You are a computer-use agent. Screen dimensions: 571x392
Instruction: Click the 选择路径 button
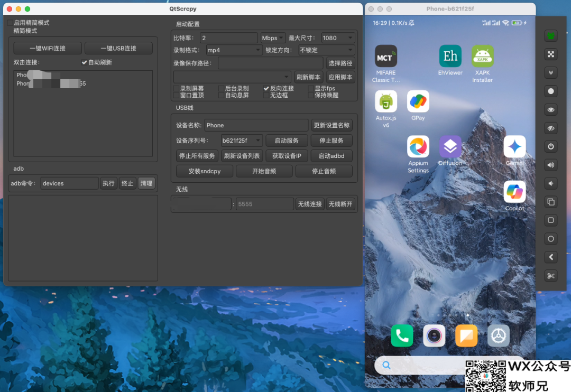340,63
